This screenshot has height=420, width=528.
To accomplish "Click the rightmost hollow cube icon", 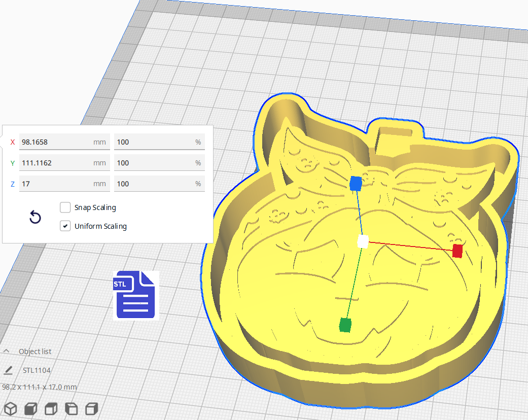I will tap(91, 408).
